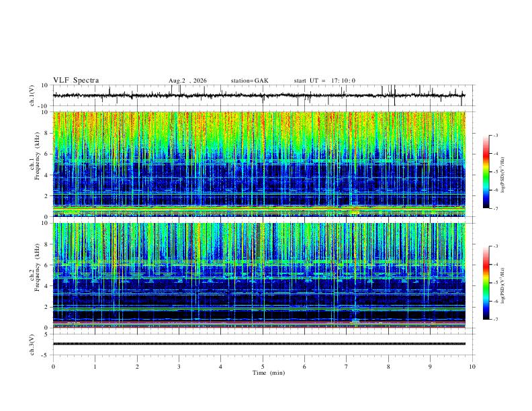Click the ch.3(V) axis label

click(x=32, y=345)
